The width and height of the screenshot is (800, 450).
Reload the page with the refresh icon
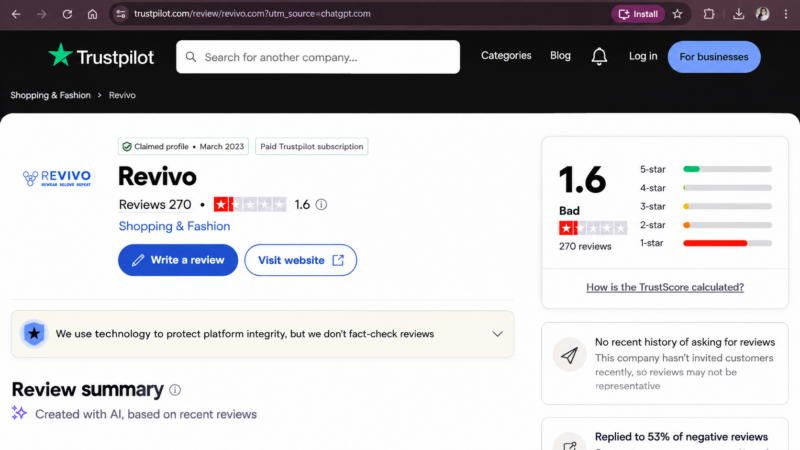(x=67, y=14)
